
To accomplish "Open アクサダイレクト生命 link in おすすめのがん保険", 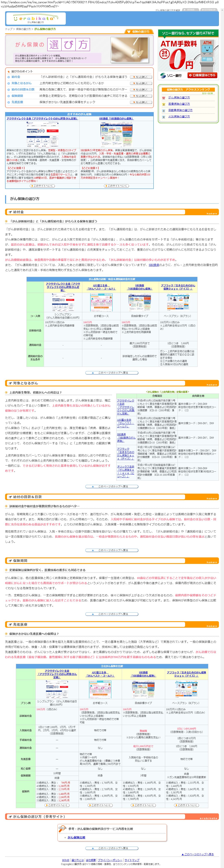I will 42,119.
